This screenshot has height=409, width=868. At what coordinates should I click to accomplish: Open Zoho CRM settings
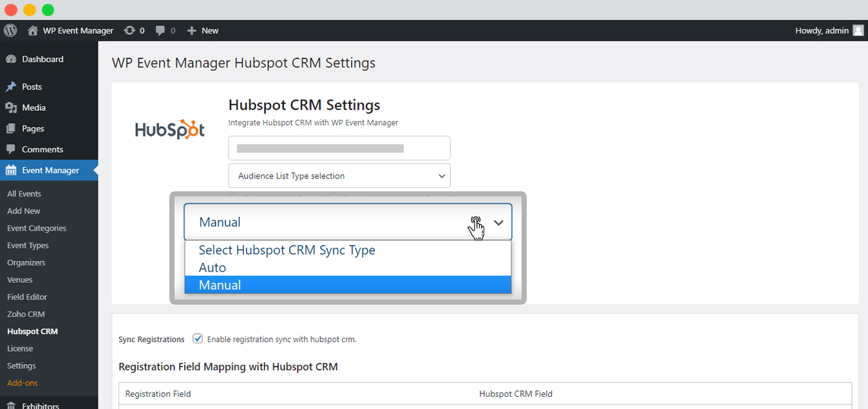[26, 314]
